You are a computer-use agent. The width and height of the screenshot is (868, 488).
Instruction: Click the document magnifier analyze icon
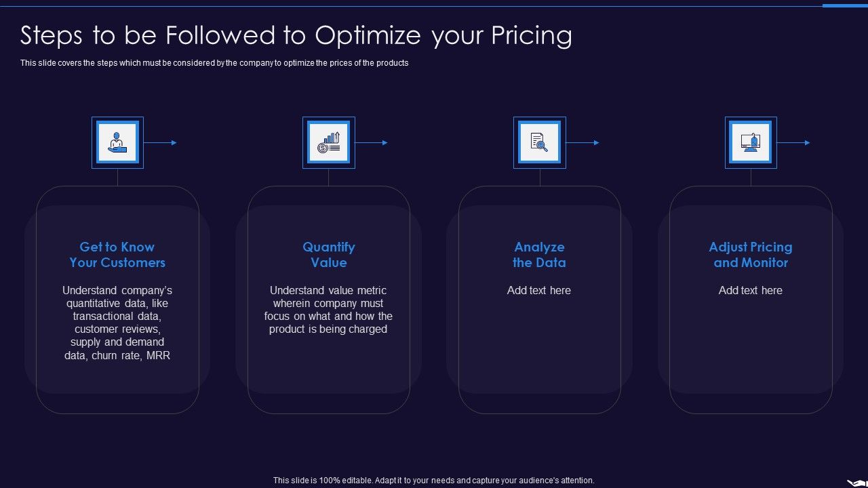540,142
